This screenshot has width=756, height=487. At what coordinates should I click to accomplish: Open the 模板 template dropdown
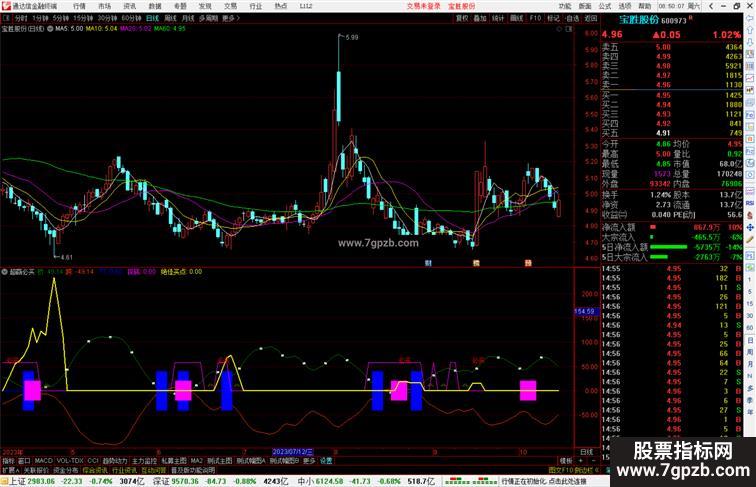(x=566, y=461)
